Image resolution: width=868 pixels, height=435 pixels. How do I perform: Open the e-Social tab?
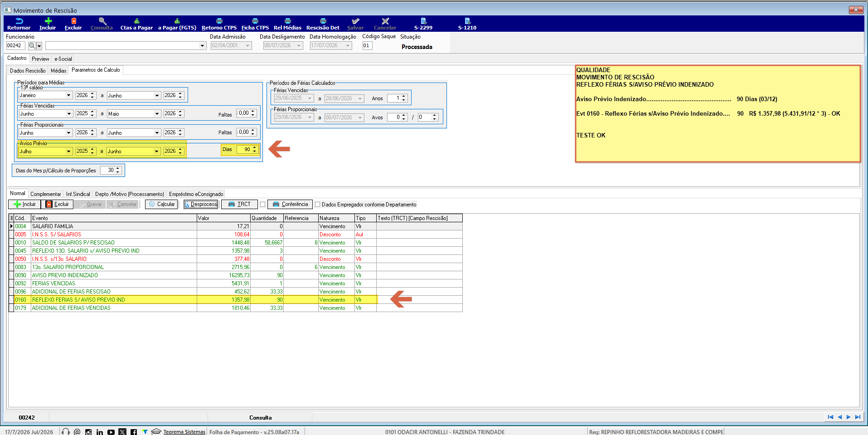(x=63, y=59)
